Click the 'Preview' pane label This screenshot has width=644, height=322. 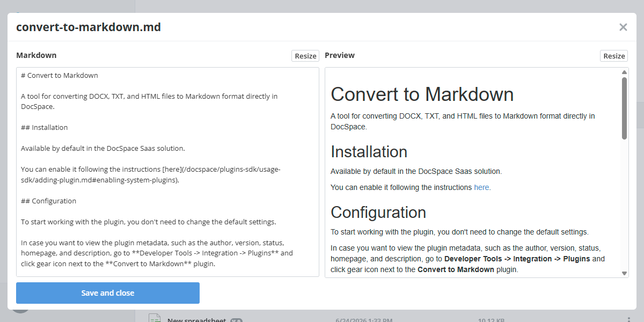click(x=340, y=55)
